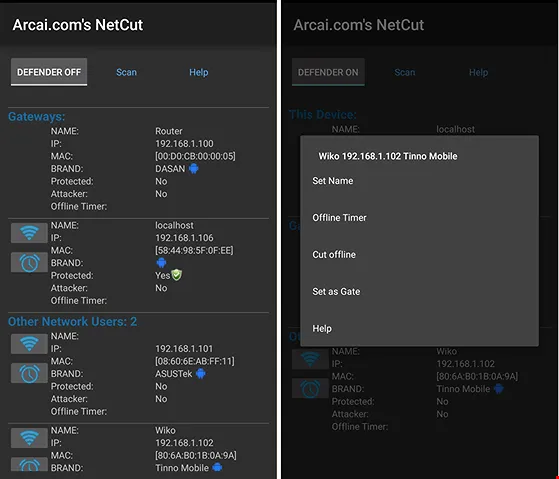559x479 pixels.
Task: Tap green shield icon beside Protected Yes
Action: [176, 275]
